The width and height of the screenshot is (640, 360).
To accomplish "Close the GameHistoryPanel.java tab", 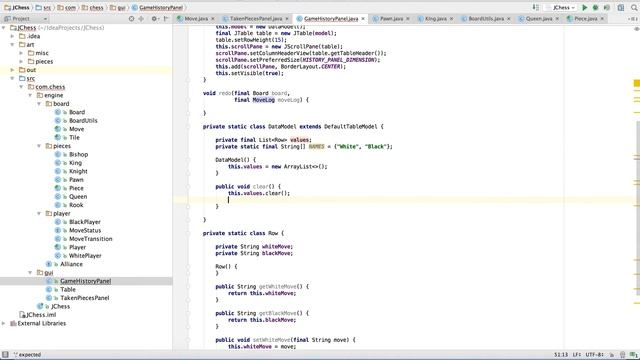I will (362, 19).
